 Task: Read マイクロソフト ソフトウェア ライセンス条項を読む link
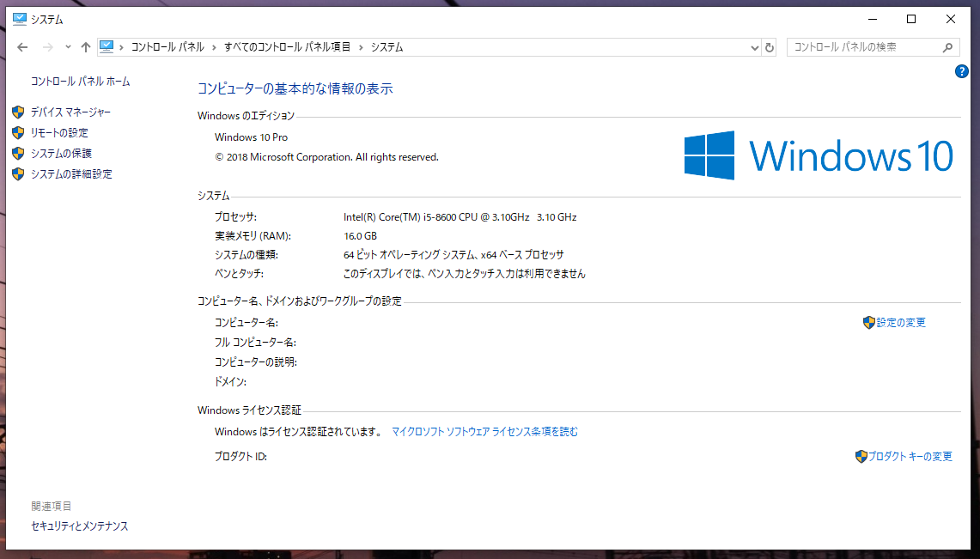click(485, 432)
